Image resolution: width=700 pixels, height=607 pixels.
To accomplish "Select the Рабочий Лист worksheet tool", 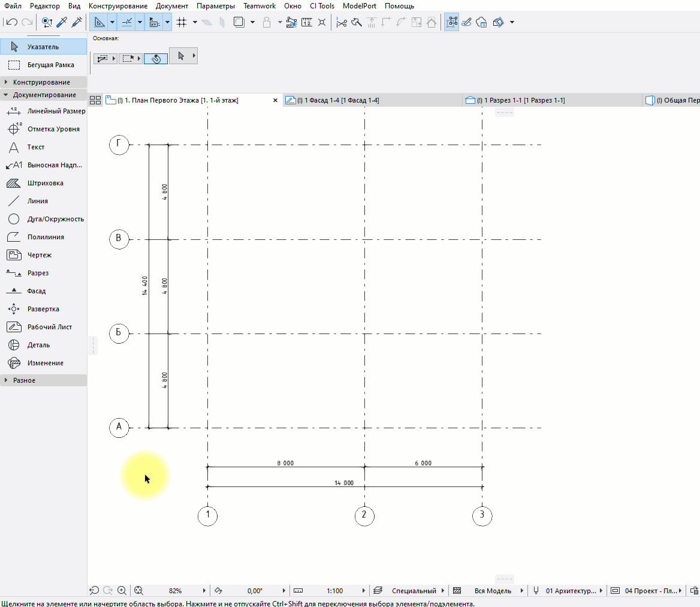I will 43,327.
